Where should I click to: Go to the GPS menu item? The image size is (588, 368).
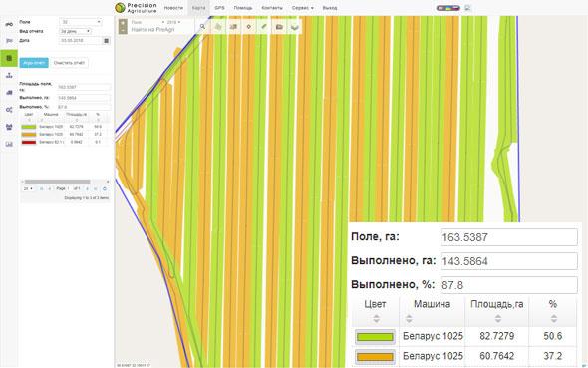click(x=219, y=8)
